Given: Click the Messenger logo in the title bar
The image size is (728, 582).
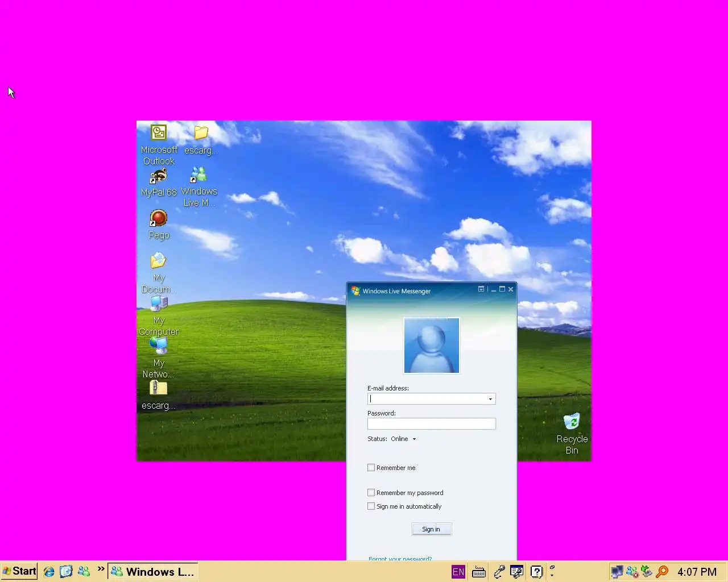Looking at the screenshot, I should click(356, 291).
